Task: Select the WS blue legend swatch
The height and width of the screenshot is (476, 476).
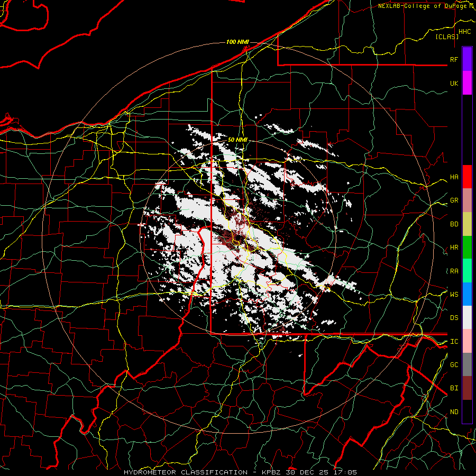Action: coord(467,294)
